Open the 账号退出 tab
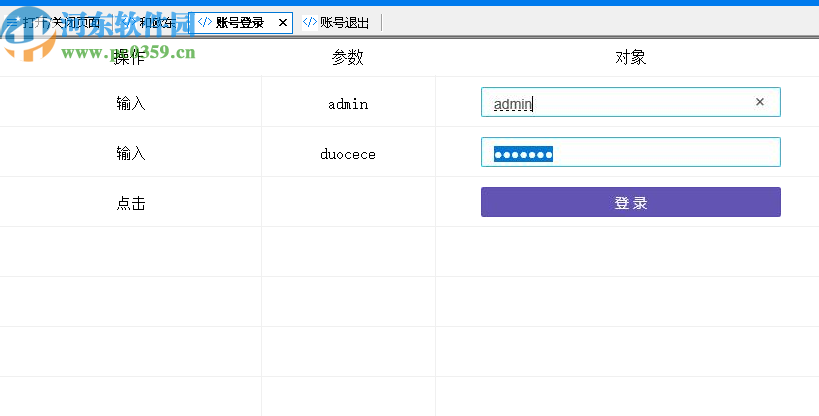819x416 pixels. (x=336, y=22)
